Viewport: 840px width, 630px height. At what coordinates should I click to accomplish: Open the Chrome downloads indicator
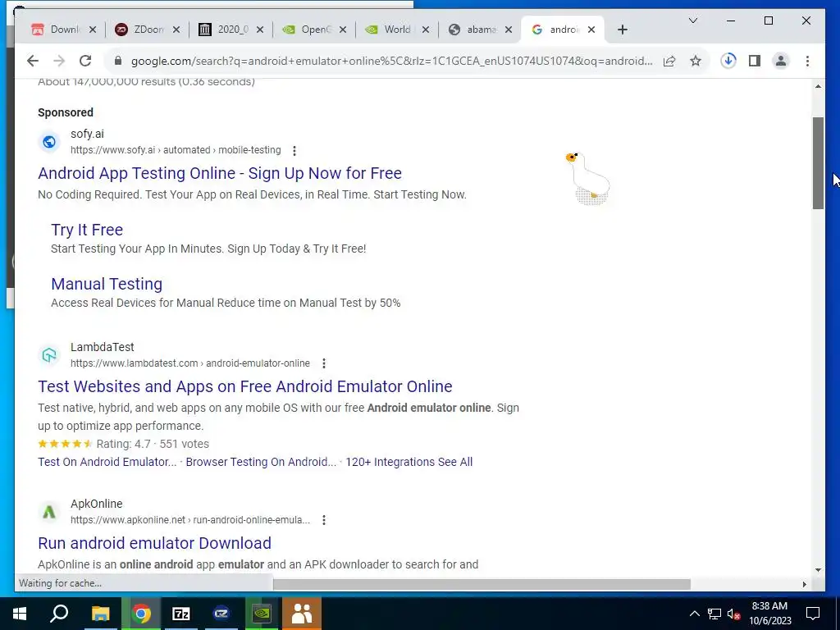click(728, 61)
